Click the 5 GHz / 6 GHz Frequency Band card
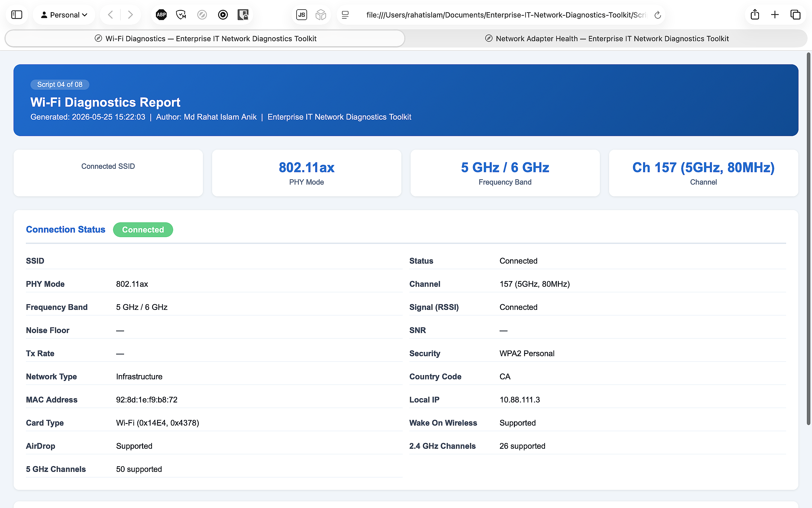812x508 pixels. (505, 173)
